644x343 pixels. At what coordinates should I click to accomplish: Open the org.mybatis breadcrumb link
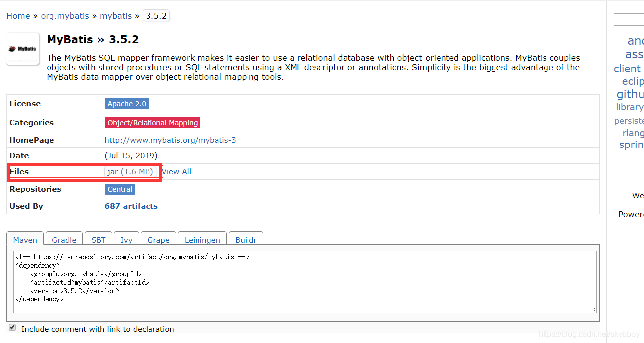coord(65,16)
